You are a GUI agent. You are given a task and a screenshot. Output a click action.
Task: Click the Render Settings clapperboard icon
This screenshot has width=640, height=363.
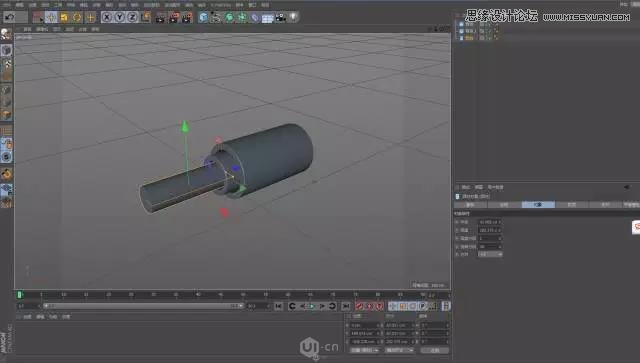pos(187,17)
